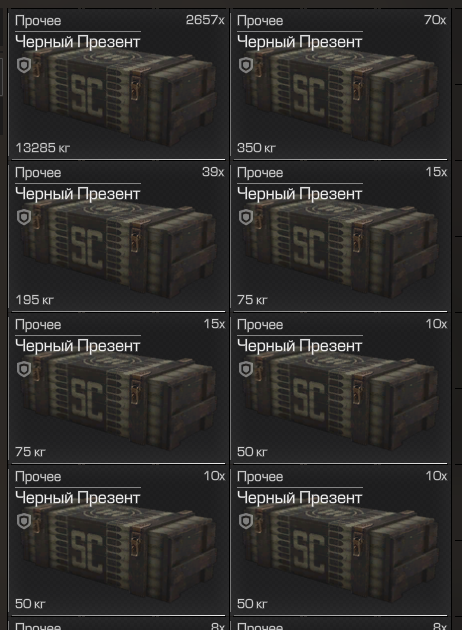Click the Прочее label on 2657x lot
This screenshot has height=630, width=462.
(38, 20)
